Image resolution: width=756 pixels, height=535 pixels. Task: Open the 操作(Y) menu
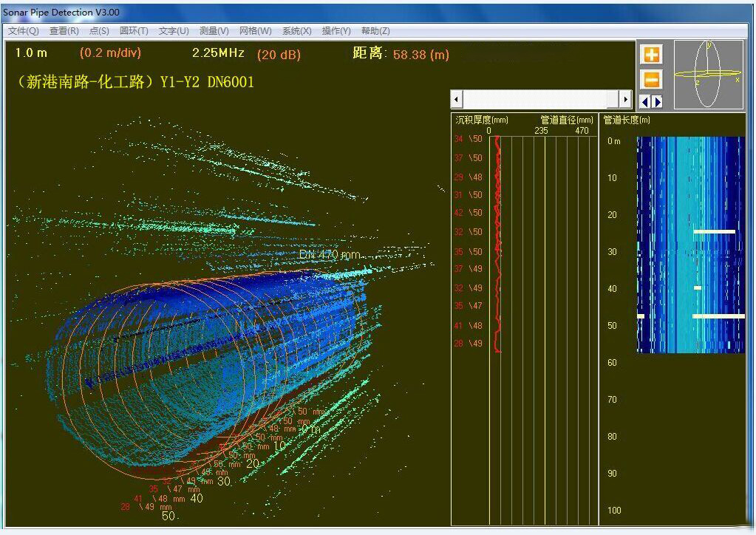(x=336, y=31)
